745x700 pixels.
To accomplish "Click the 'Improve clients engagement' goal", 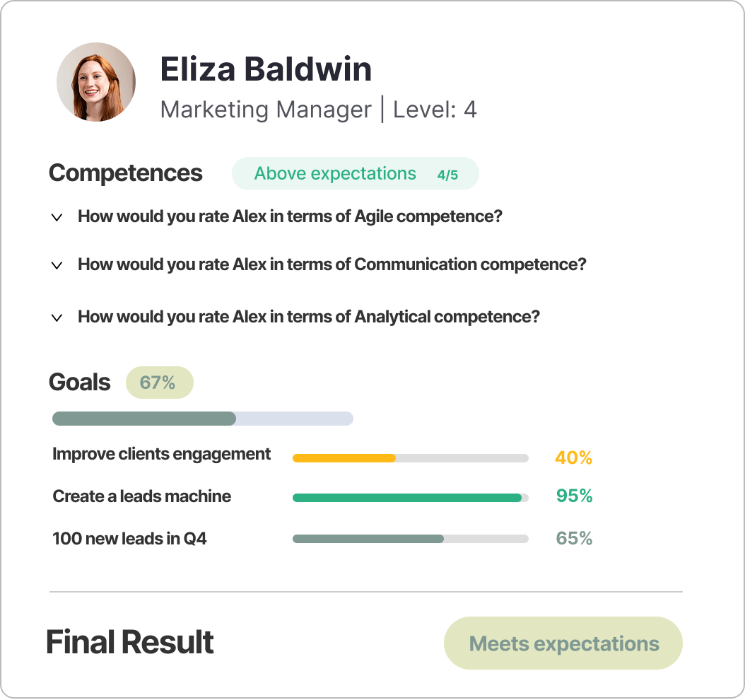I will tap(161, 455).
